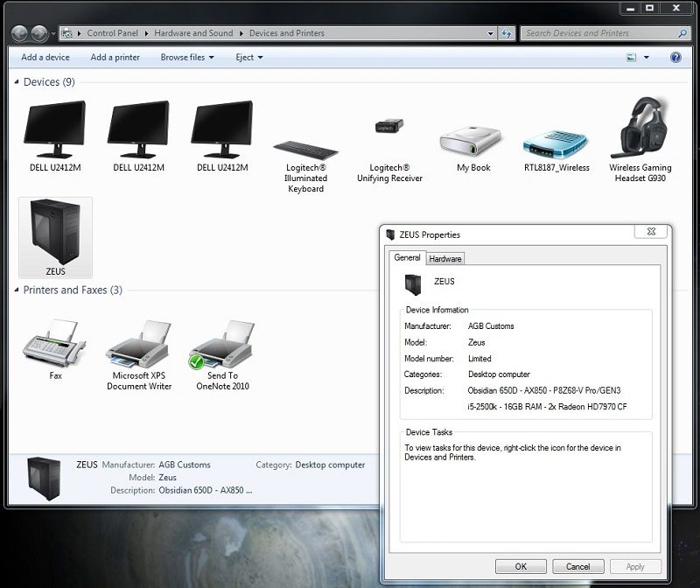Open view options dropdown arrow
This screenshot has width=700, height=588.
coord(646,57)
